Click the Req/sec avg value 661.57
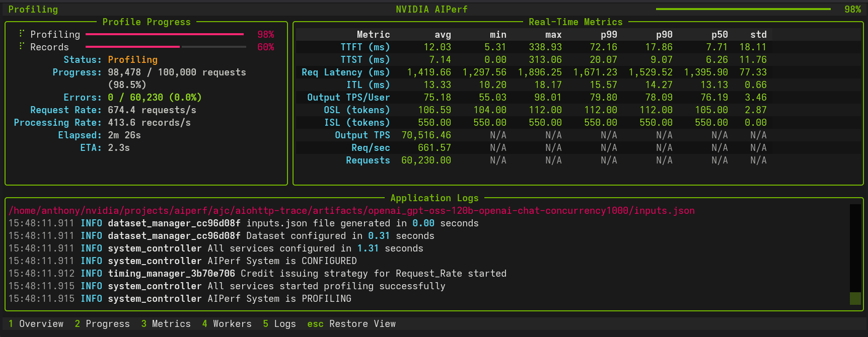The height and width of the screenshot is (337, 868). point(435,148)
